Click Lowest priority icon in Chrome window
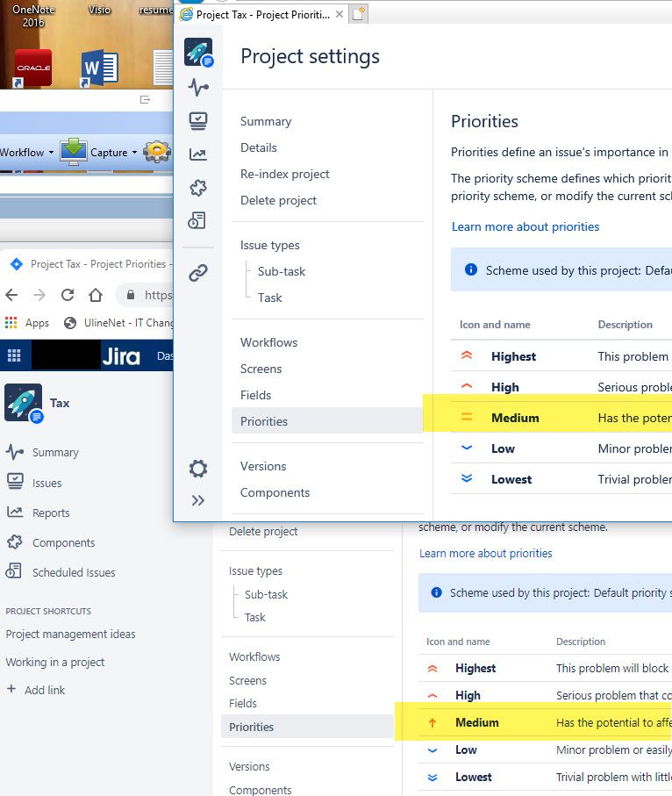Image resolution: width=672 pixels, height=796 pixels. coord(433,778)
